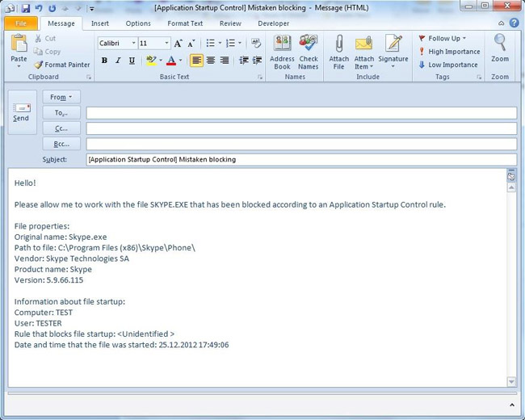
Task: Apply text highlight color
Action: pyautogui.click(x=151, y=61)
